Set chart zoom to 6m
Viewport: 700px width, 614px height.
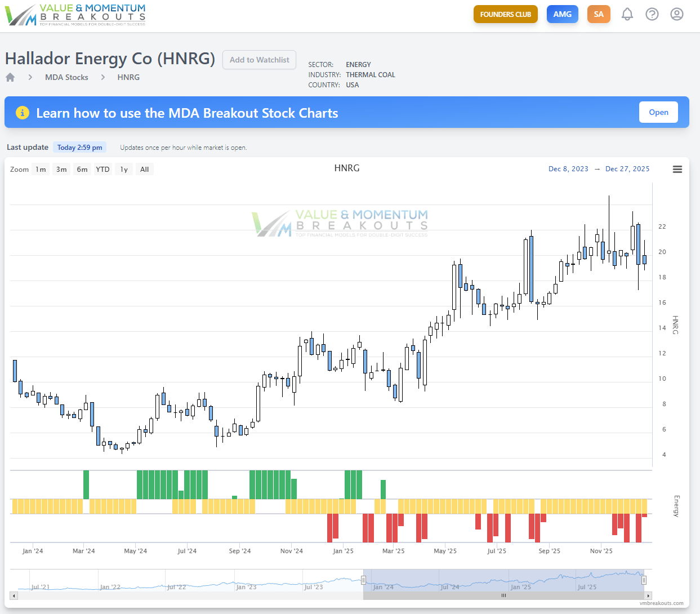click(82, 169)
